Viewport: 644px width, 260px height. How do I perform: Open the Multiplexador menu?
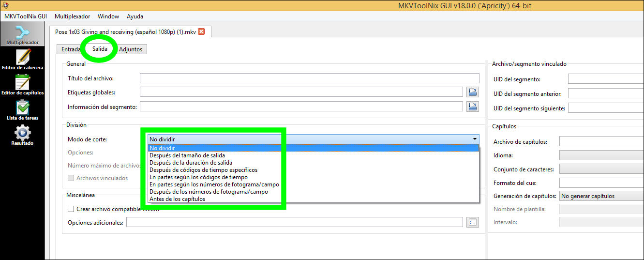point(72,16)
